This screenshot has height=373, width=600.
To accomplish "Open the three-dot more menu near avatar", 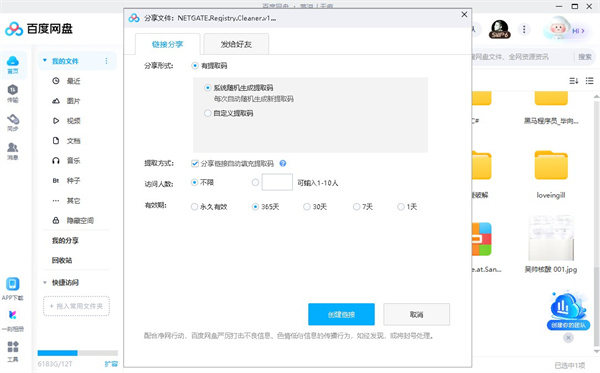I will click(x=524, y=29).
